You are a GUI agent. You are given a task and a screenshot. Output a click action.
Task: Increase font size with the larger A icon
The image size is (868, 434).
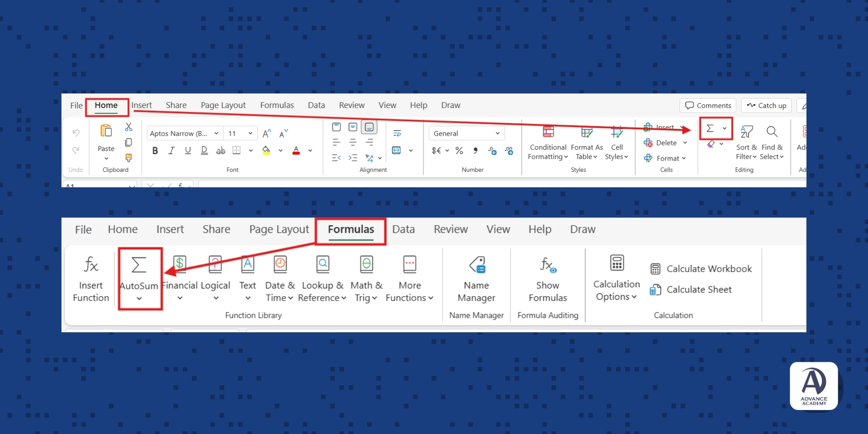[267, 133]
